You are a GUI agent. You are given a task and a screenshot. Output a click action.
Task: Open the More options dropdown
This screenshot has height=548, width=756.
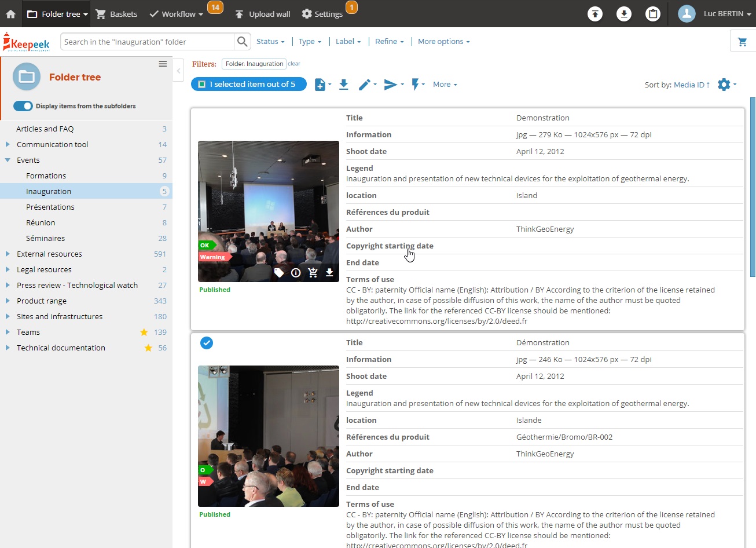coord(443,42)
